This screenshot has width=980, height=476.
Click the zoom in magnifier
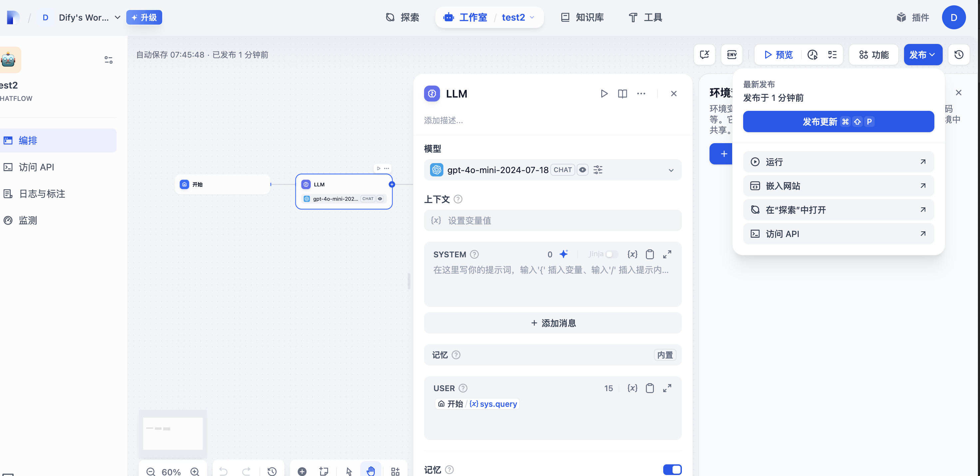[x=195, y=471]
